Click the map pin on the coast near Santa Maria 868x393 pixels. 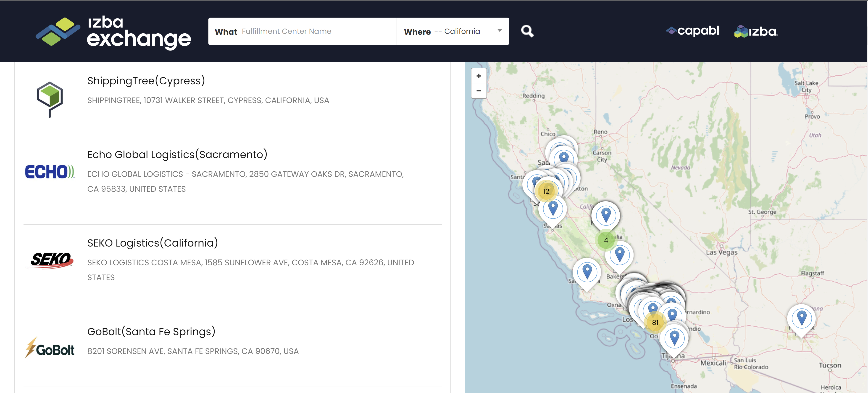pos(587,273)
